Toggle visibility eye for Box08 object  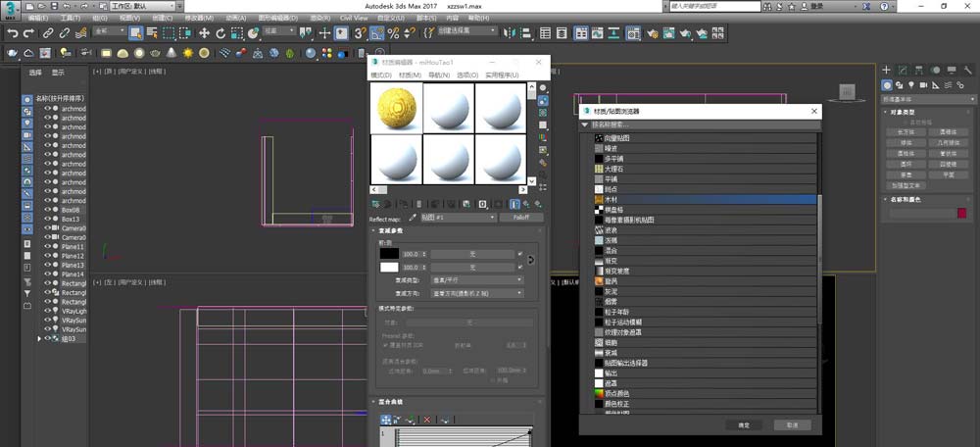[x=47, y=210]
